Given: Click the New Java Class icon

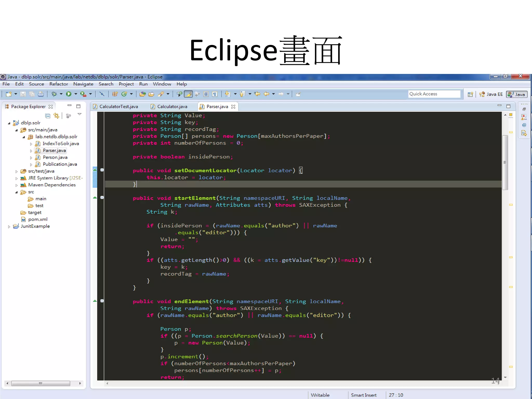Looking at the screenshot, I should pyautogui.click(x=124, y=94).
